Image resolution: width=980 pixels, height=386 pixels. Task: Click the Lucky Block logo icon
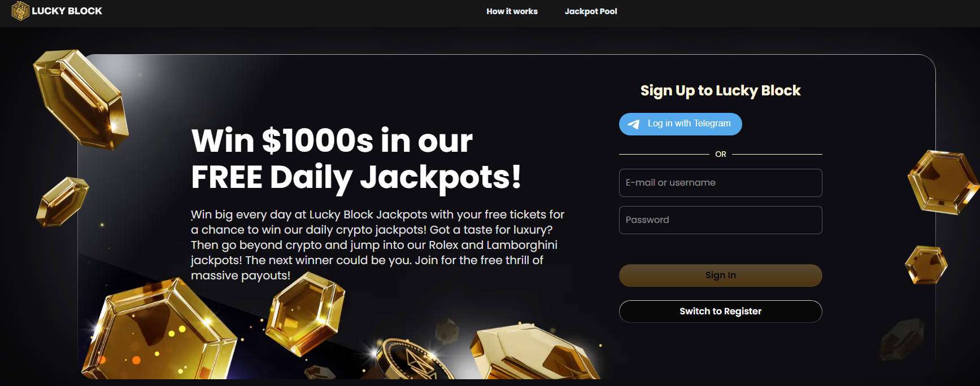coord(20,11)
